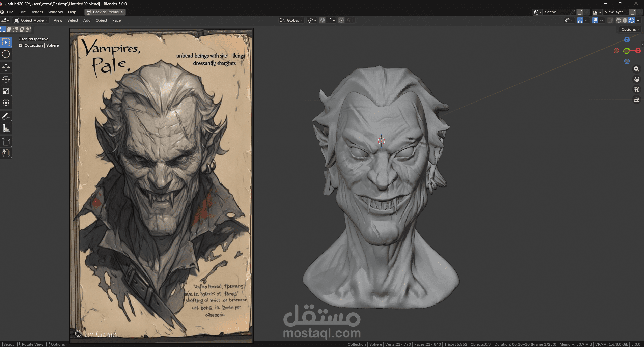The width and height of the screenshot is (644, 347).
Task: Open the viewport Face menu
Action: [116, 20]
